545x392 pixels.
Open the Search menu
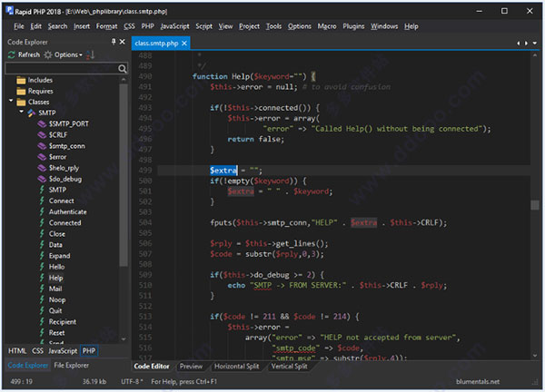(57, 26)
